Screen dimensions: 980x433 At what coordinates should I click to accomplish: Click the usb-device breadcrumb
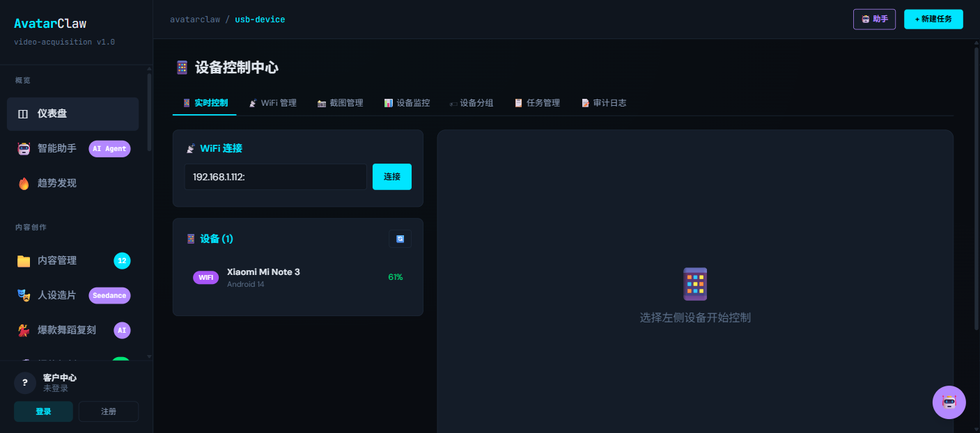260,19
